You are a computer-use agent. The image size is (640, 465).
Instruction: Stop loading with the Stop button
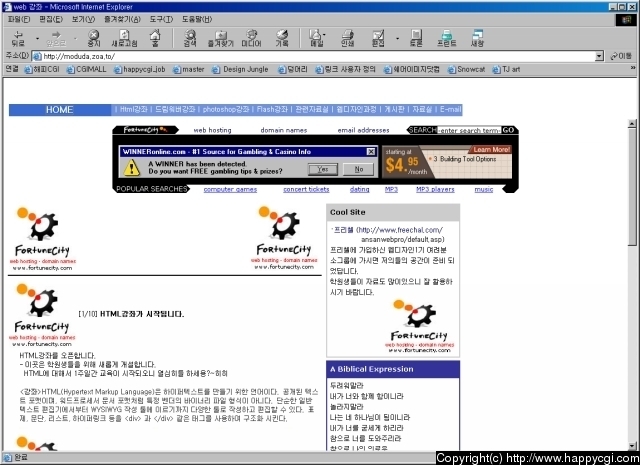click(93, 38)
